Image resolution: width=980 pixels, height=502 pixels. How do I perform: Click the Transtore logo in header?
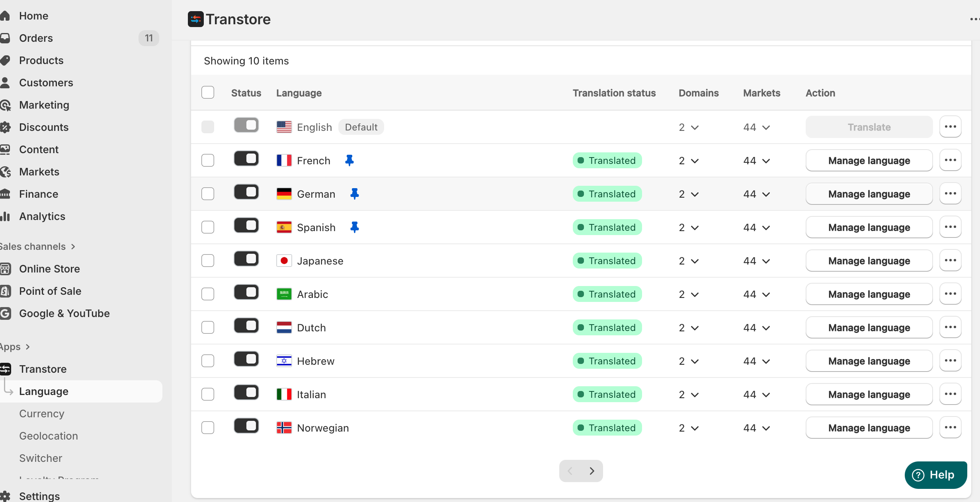[195, 19]
